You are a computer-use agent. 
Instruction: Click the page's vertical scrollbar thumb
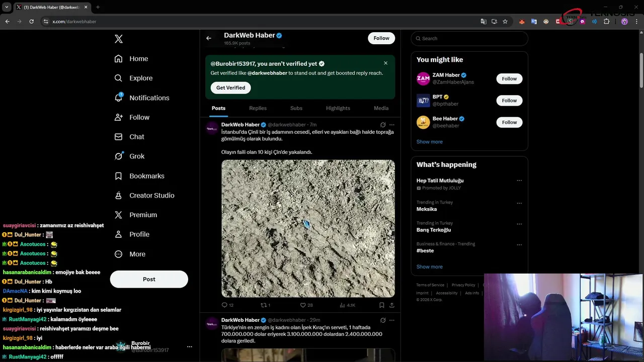(641, 70)
